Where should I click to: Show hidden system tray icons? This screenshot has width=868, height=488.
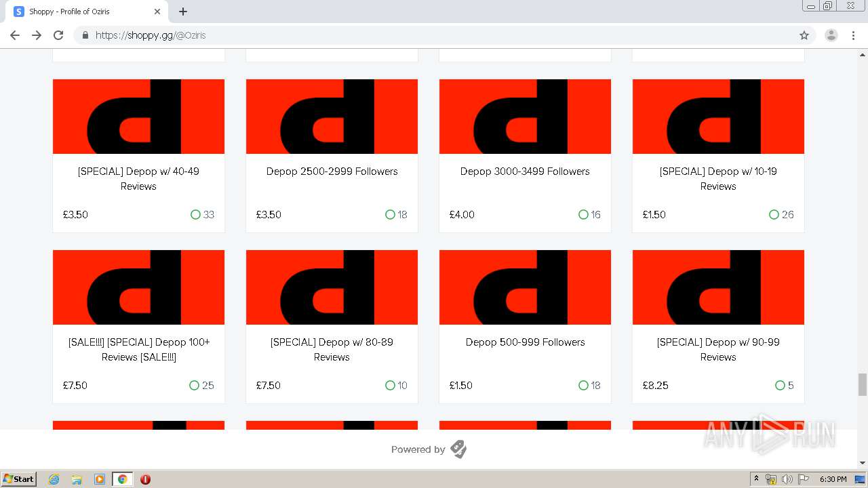point(756,479)
